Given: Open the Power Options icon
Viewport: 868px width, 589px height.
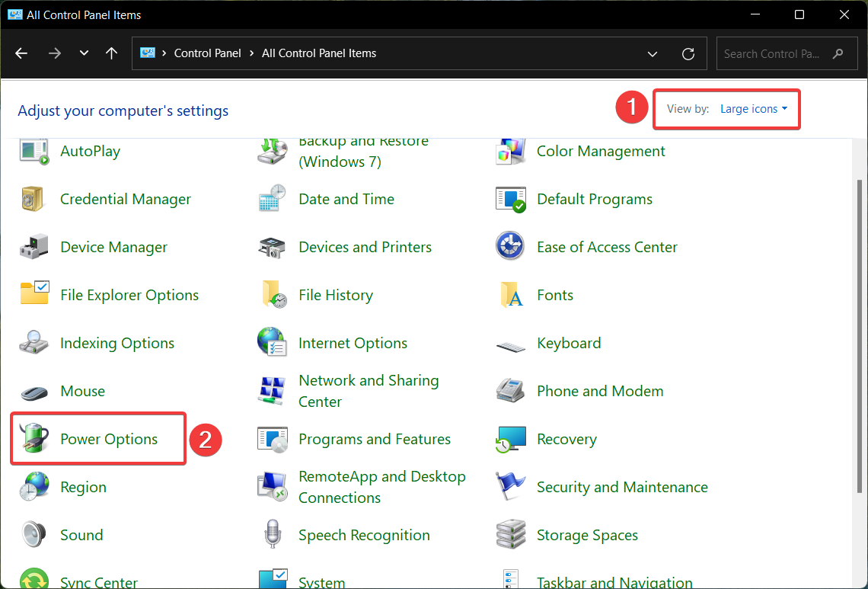Looking at the screenshot, I should pyautogui.click(x=34, y=440).
